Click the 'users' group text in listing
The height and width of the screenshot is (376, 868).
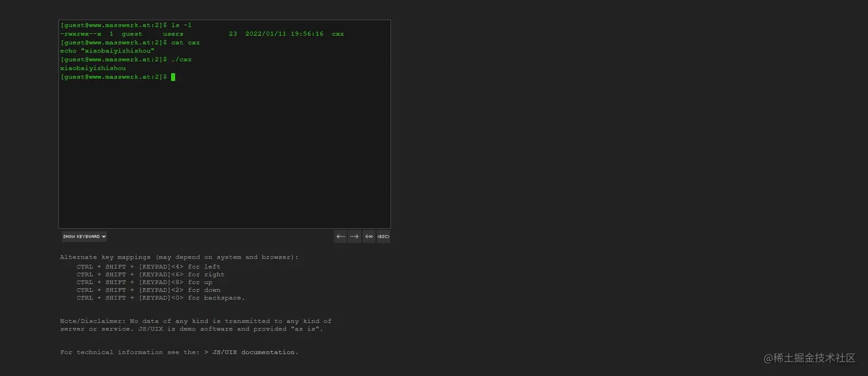tap(173, 34)
